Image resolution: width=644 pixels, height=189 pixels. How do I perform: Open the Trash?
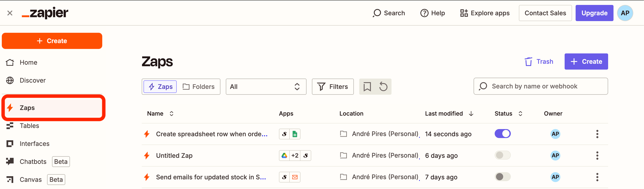coord(539,62)
